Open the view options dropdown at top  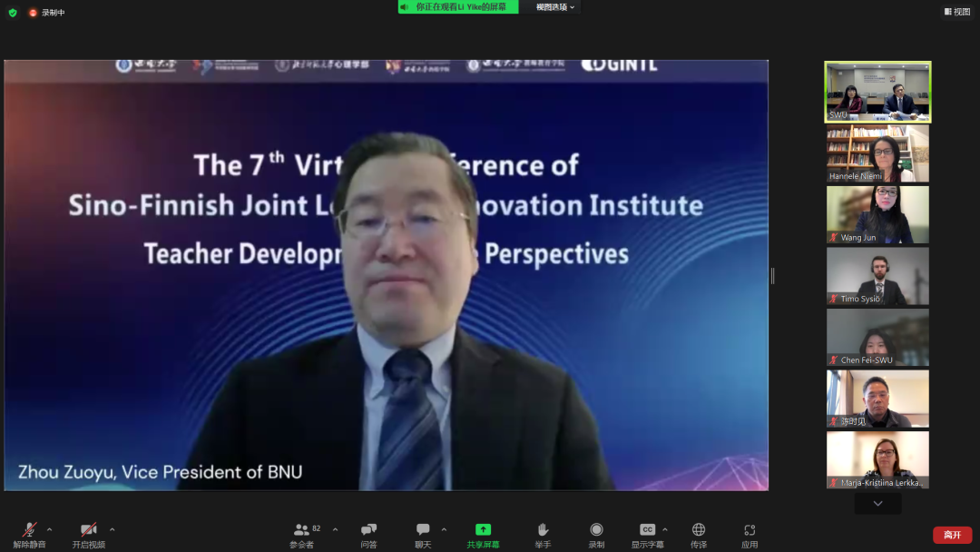pos(554,7)
